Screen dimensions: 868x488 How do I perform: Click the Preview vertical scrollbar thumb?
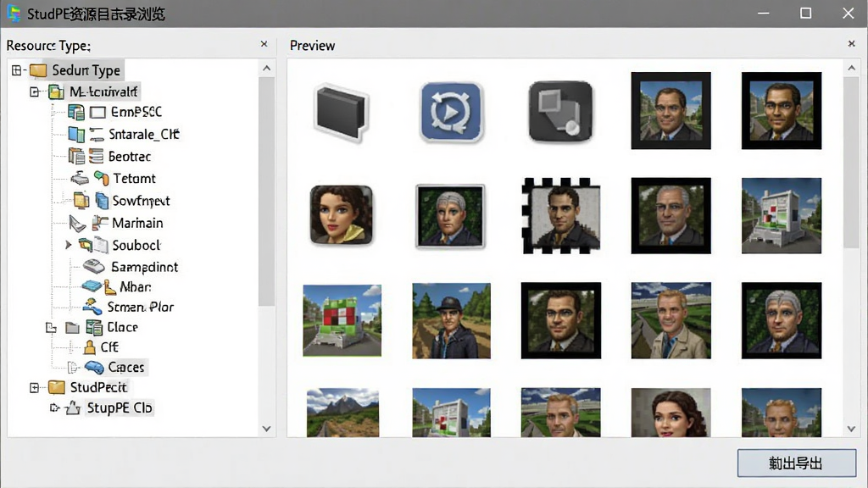tap(851, 163)
